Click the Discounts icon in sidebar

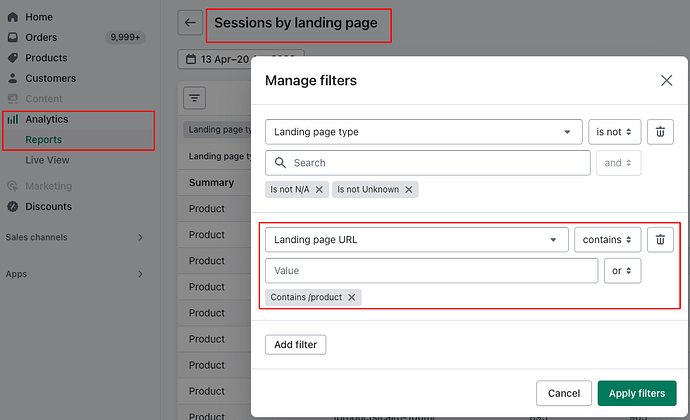click(x=13, y=207)
